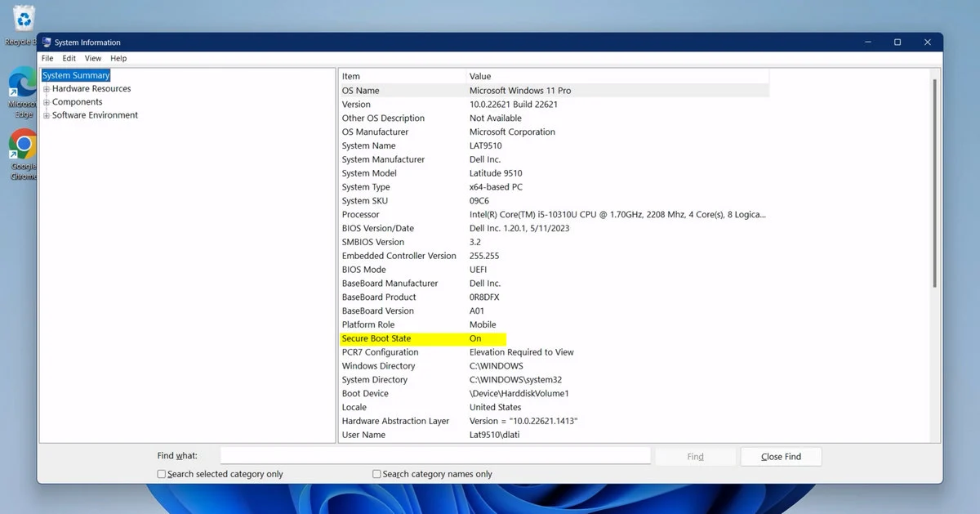The image size is (980, 514).
Task: Select the BIOS Version/Date row
Action: (x=554, y=228)
